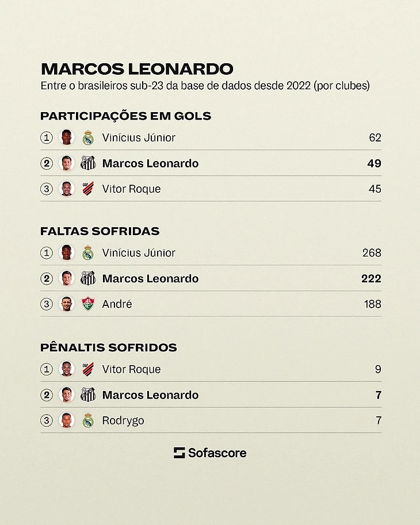Click the Sofascore brand text

click(x=217, y=453)
